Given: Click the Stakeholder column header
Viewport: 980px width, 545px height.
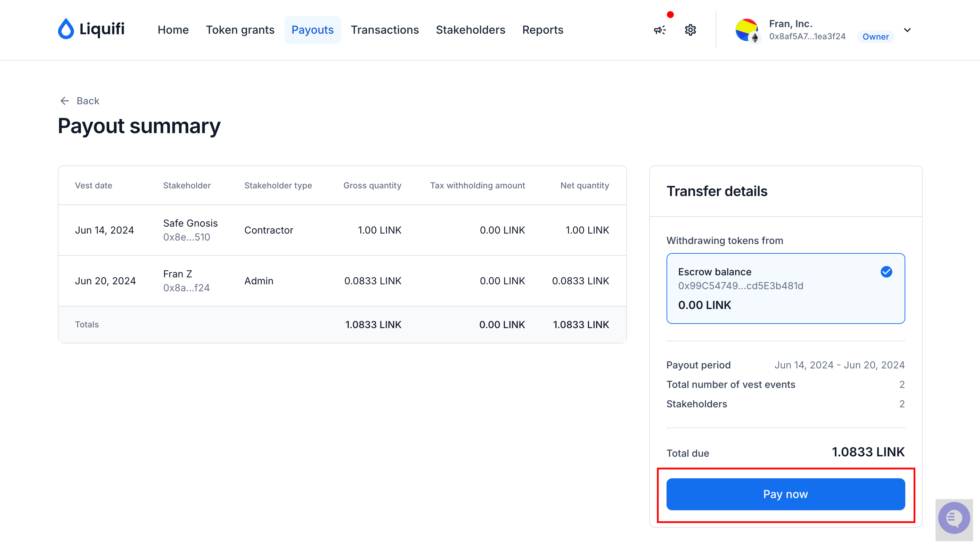Looking at the screenshot, I should point(186,185).
